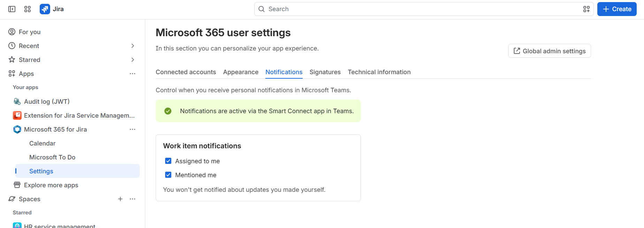Viewport: 644px width, 228px height.
Task: Click the Spaces planet icon
Action: [12, 199]
